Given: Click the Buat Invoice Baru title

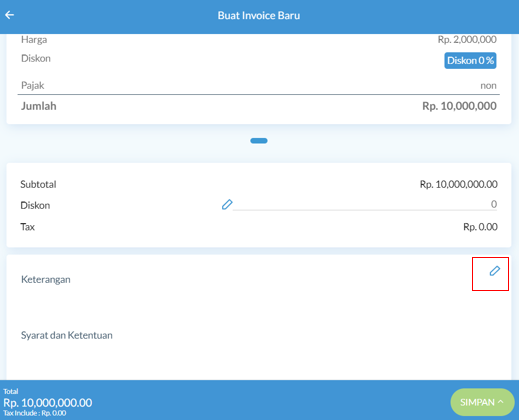Looking at the screenshot, I should 259,15.
